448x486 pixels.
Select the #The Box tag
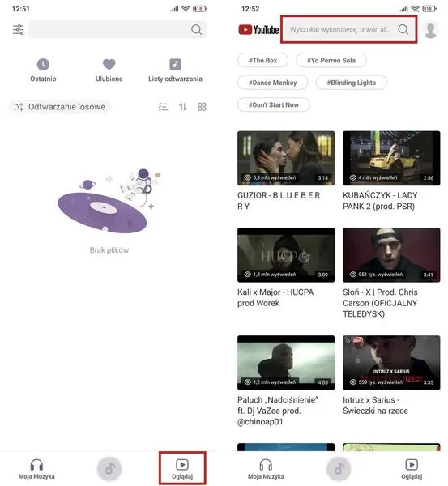click(x=263, y=61)
